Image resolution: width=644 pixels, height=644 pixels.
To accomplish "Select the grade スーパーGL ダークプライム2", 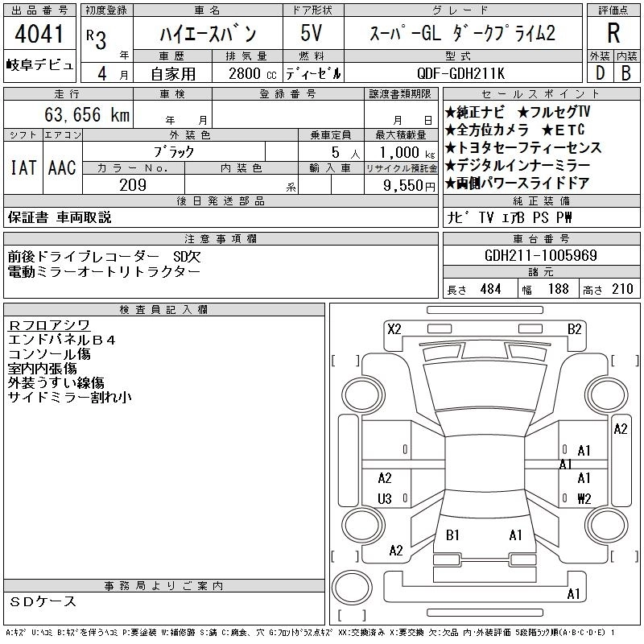I will [462, 33].
